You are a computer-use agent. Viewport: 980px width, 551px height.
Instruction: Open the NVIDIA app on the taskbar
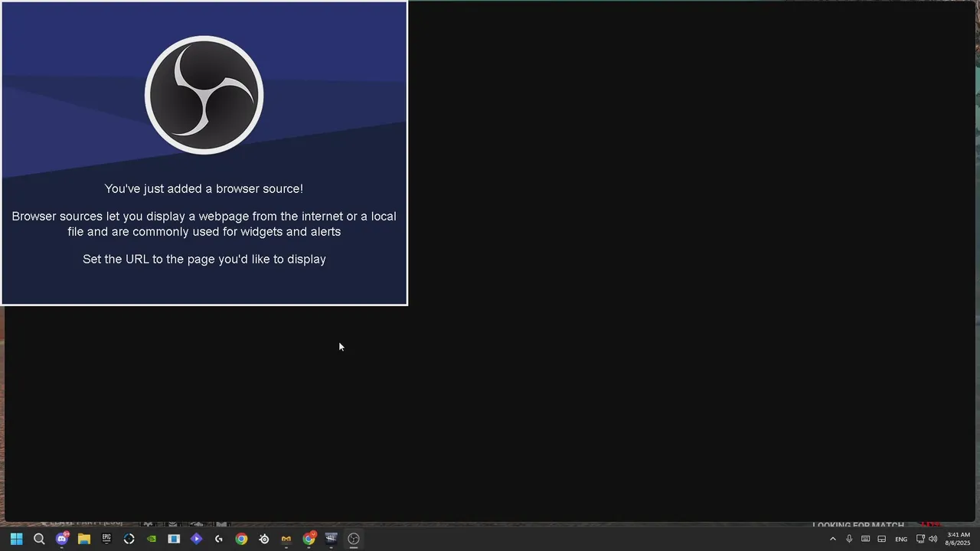(x=152, y=539)
